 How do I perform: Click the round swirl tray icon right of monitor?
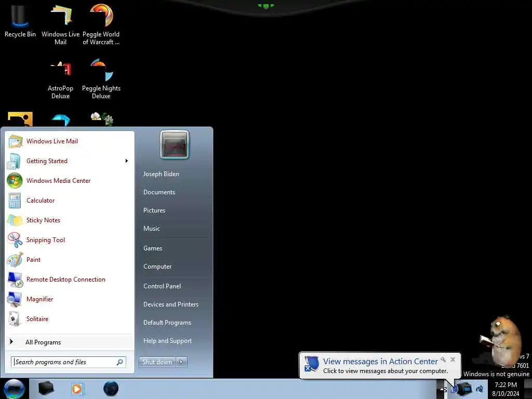point(480,389)
